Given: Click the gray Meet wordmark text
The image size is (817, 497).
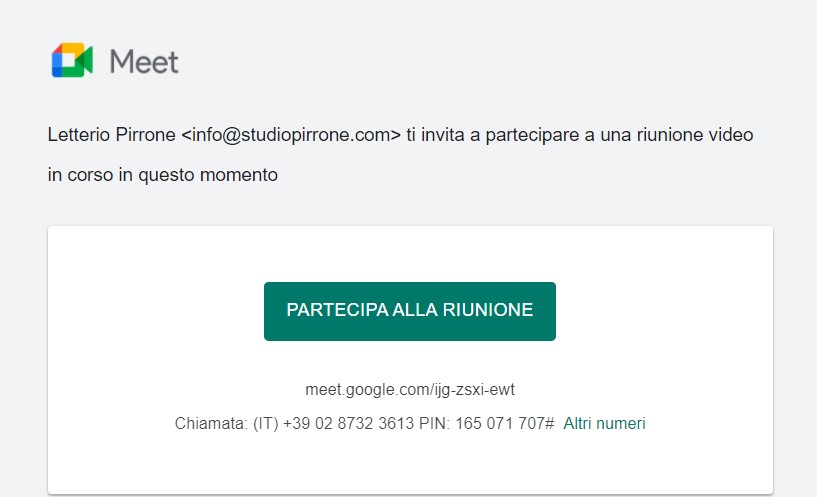Looking at the screenshot, I should [144, 61].
